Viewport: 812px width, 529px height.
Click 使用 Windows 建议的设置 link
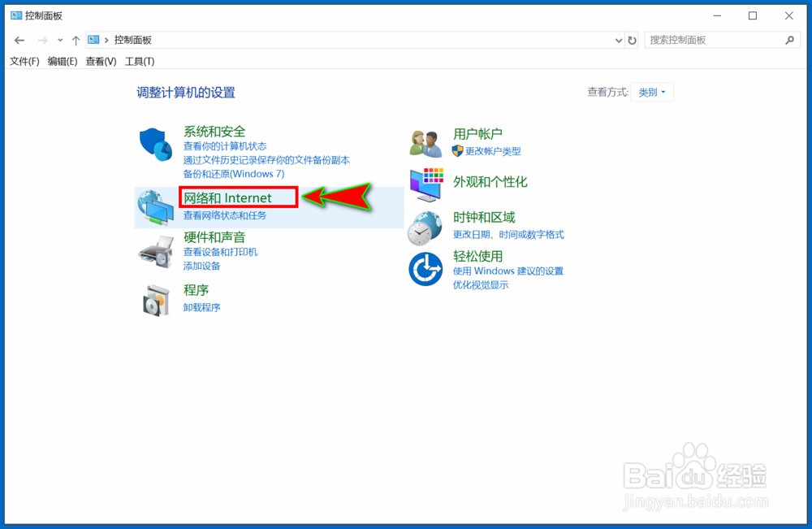[x=508, y=271]
